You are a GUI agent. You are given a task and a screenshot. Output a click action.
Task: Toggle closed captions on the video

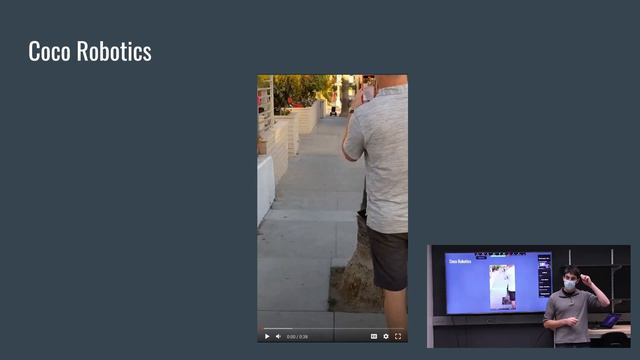pos(374,336)
